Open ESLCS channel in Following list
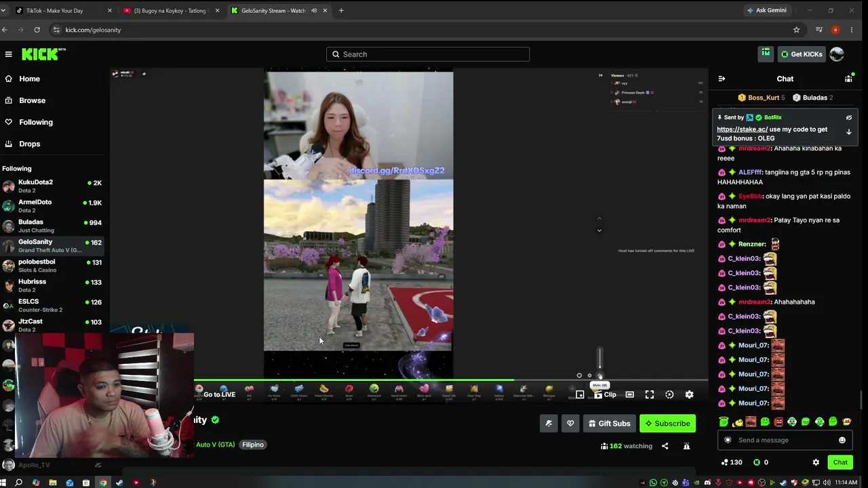This screenshot has height=488, width=868. click(53, 305)
